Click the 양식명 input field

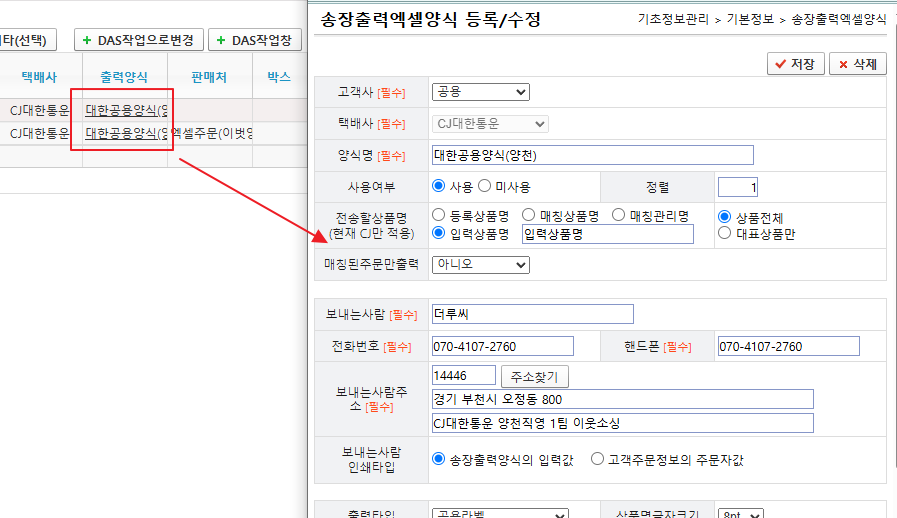(x=593, y=155)
